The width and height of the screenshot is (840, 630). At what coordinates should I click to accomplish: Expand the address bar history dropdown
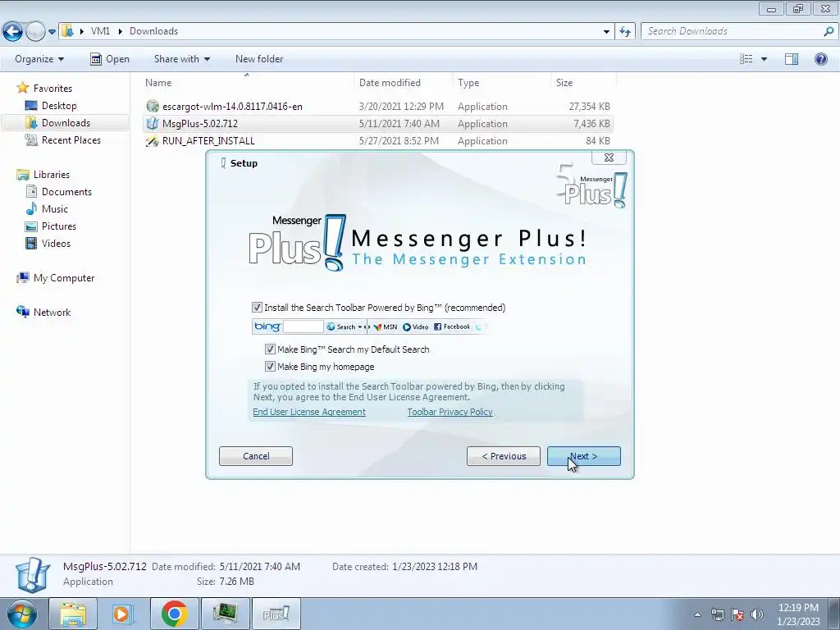pyautogui.click(x=606, y=32)
